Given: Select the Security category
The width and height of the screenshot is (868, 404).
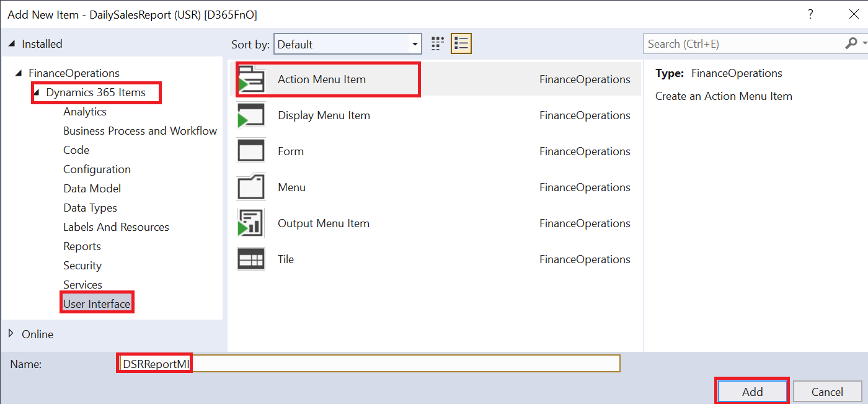Looking at the screenshot, I should pyautogui.click(x=82, y=265).
